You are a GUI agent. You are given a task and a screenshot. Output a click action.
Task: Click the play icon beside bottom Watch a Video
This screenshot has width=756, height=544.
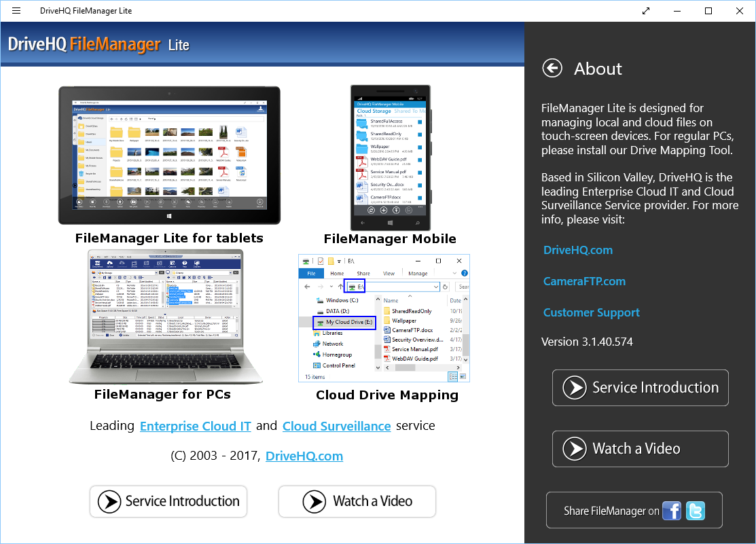coord(314,501)
